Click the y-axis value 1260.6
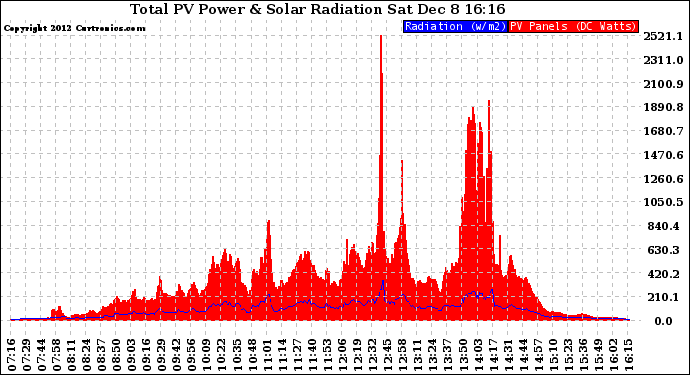 point(663,179)
